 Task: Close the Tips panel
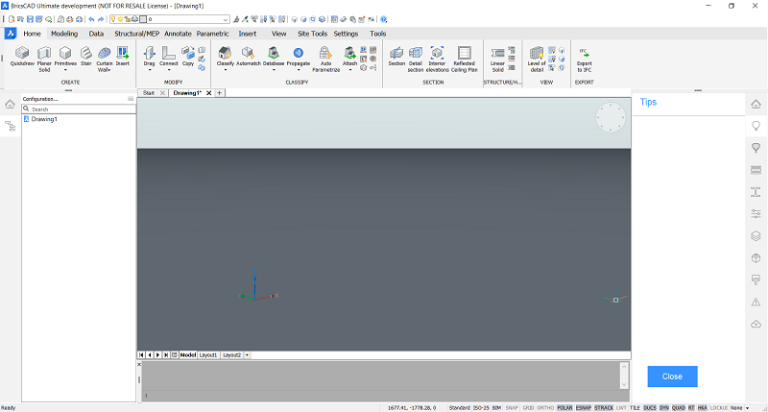click(672, 376)
